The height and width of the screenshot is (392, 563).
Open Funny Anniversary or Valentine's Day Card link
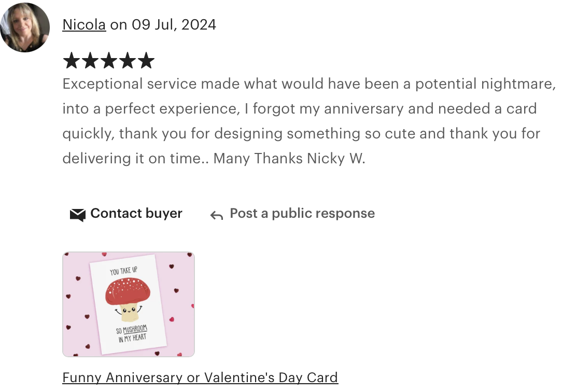point(200,377)
